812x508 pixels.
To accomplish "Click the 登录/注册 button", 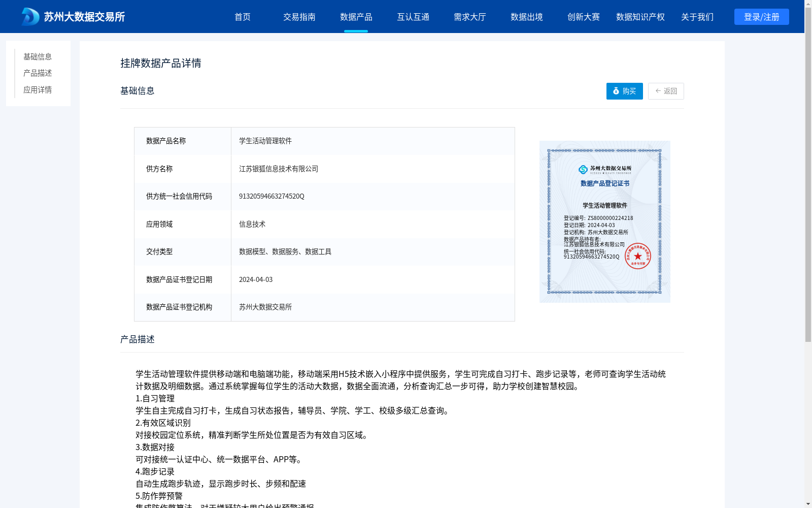I will click(x=762, y=17).
